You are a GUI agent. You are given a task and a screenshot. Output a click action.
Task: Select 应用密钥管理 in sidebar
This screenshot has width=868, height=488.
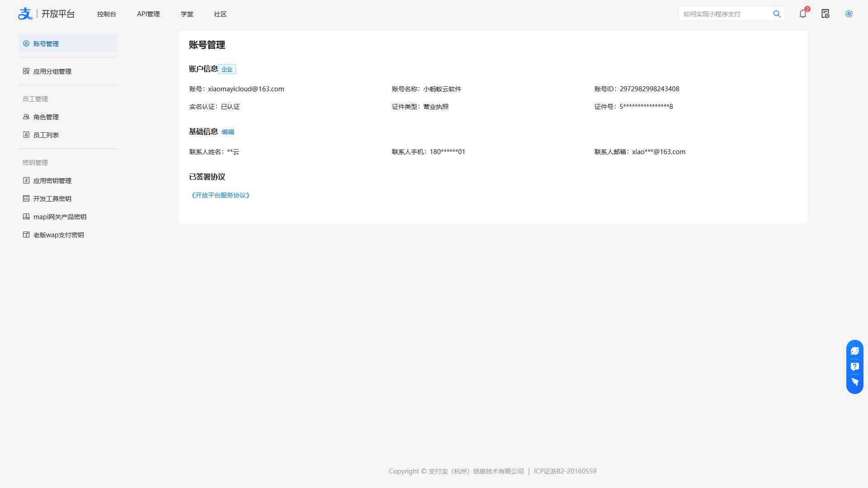point(52,181)
